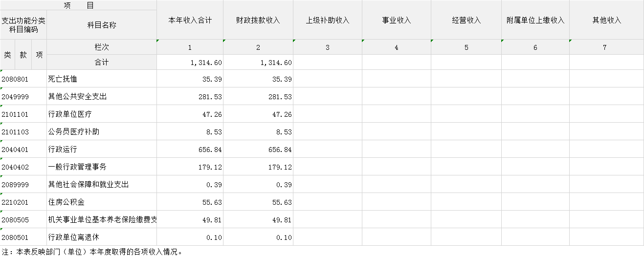Screen dimensions: 644x258
Task: Click the 经营收入 column header
Action: point(466,21)
